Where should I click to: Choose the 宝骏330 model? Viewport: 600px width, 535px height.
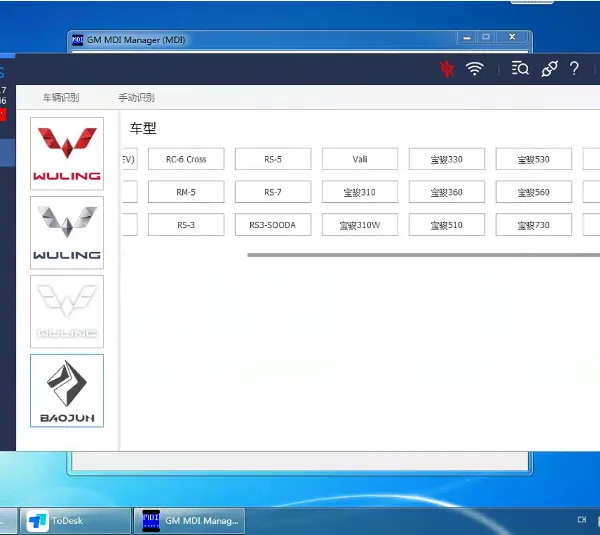point(447,159)
